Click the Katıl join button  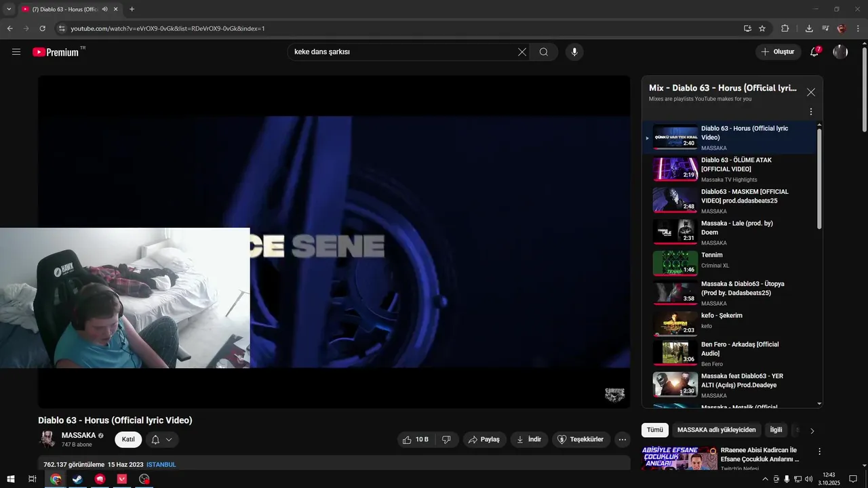[x=128, y=440]
